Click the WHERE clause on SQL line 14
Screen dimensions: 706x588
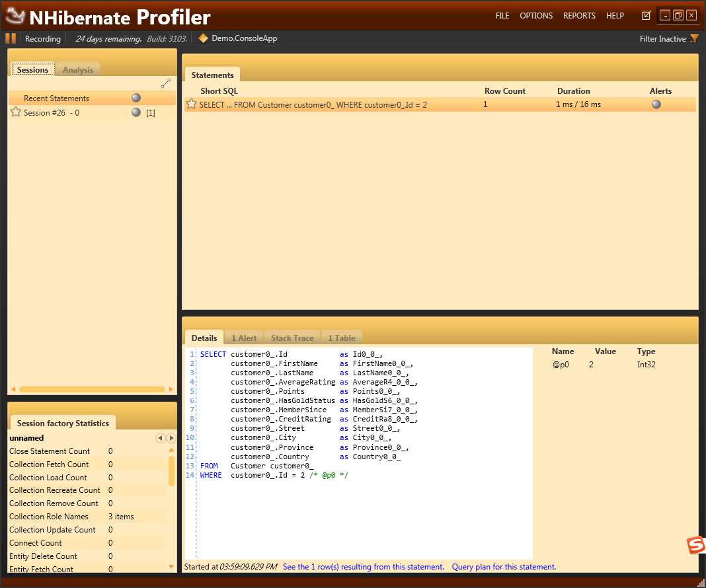pos(274,475)
